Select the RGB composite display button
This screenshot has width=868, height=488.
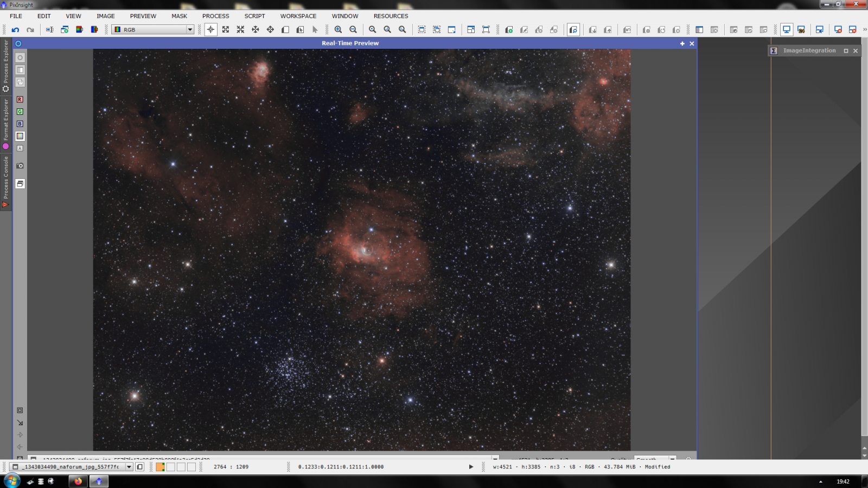click(20, 136)
